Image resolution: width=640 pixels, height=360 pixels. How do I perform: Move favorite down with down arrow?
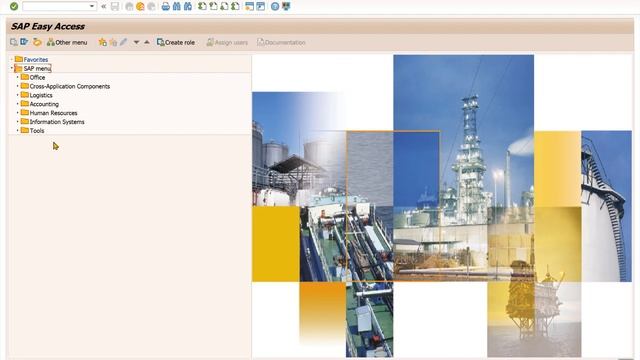tap(136, 42)
